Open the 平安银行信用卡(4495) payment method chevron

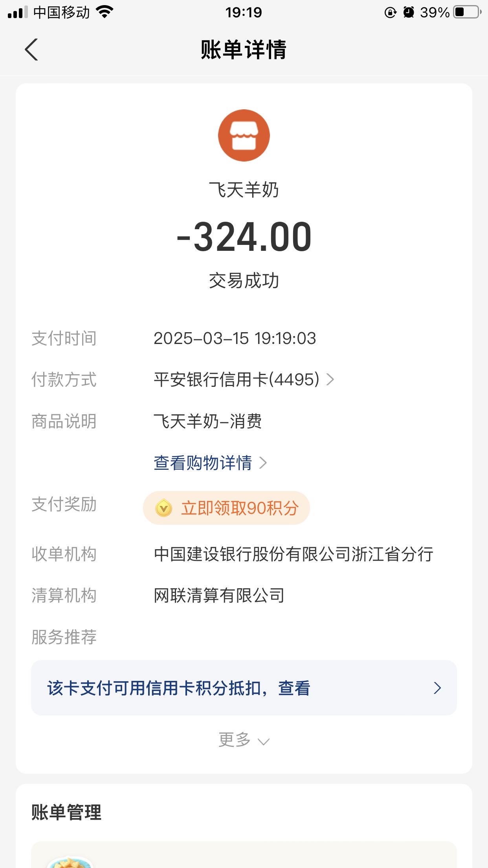tap(330, 380)
